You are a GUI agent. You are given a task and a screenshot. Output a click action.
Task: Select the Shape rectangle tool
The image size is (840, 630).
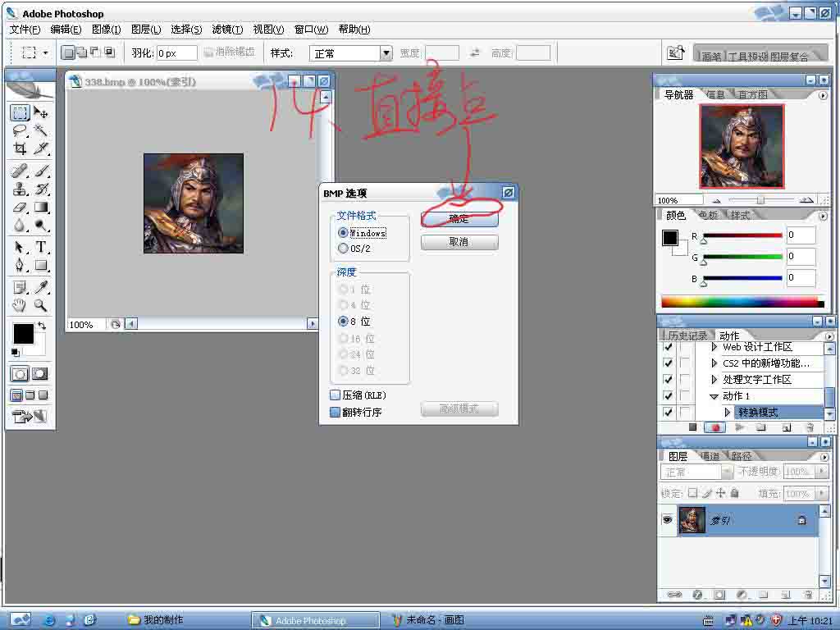pyautogui.click(x=41, y=265)
